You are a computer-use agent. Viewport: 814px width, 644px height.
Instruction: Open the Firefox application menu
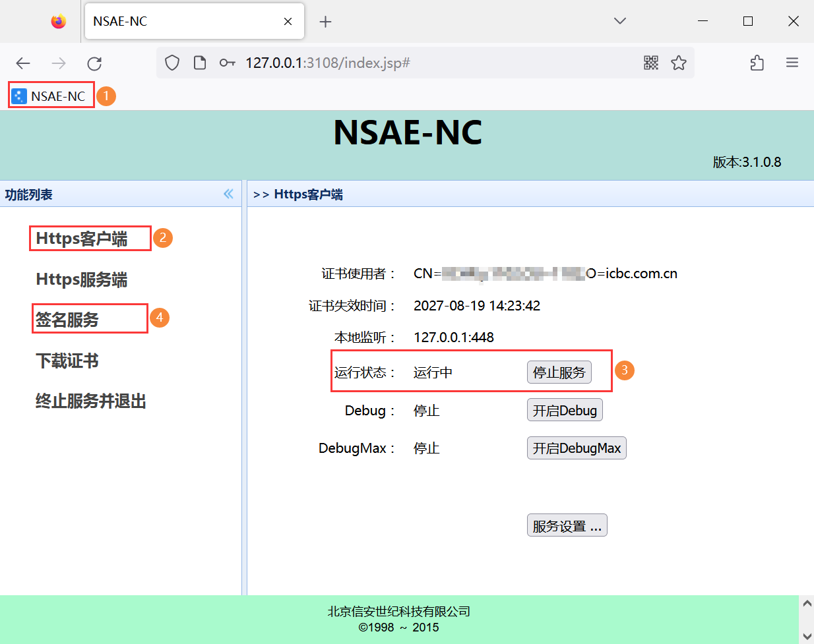click(792, 63)
